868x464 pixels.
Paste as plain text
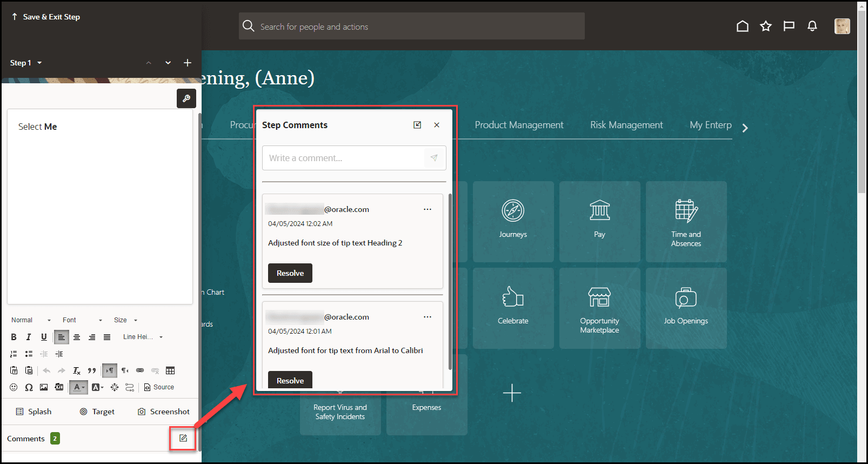point(14,370)
